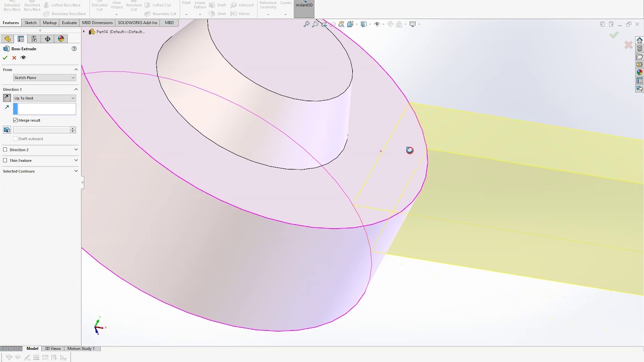Switch to the PropertyManager tab icon
Screen dimensions: 644x362
[21, 39]
